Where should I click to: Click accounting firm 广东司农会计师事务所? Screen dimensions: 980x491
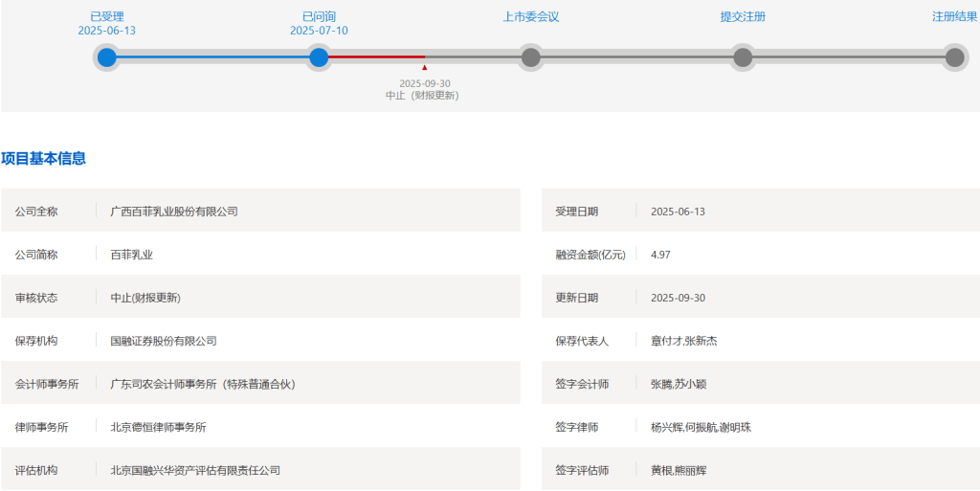pyautogui.click(x=203, y=384)
